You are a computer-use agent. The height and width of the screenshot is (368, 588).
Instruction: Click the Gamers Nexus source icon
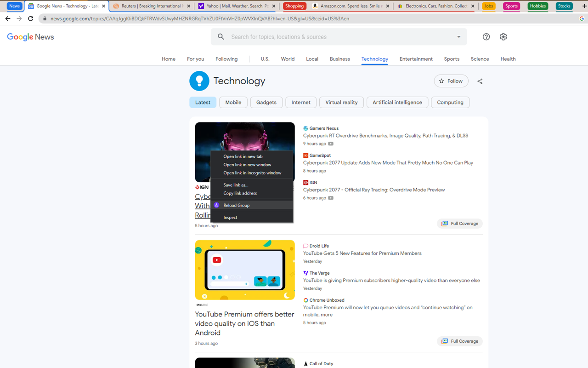click(x=305, y=128)
